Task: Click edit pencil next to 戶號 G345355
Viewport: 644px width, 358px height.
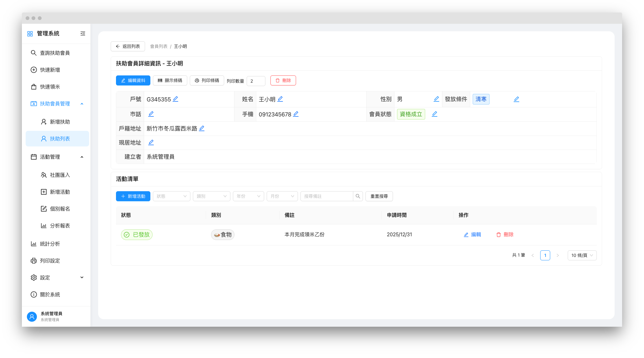Action: [176, 99]
